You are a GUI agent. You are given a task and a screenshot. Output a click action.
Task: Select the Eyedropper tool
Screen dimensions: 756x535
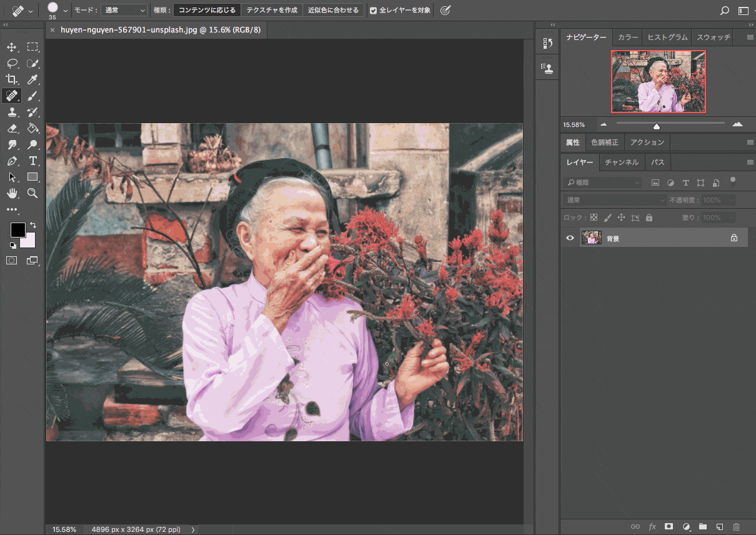(32, 79)
